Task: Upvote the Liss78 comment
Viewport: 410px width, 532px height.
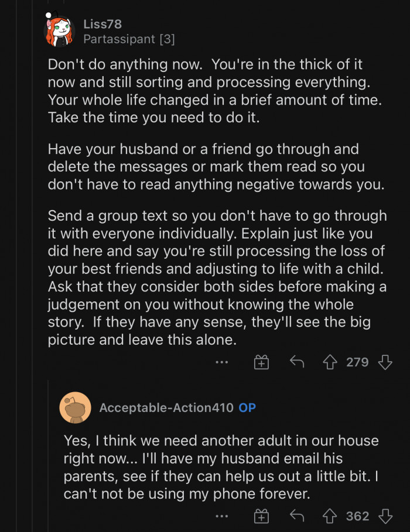Action: [330, 362]
